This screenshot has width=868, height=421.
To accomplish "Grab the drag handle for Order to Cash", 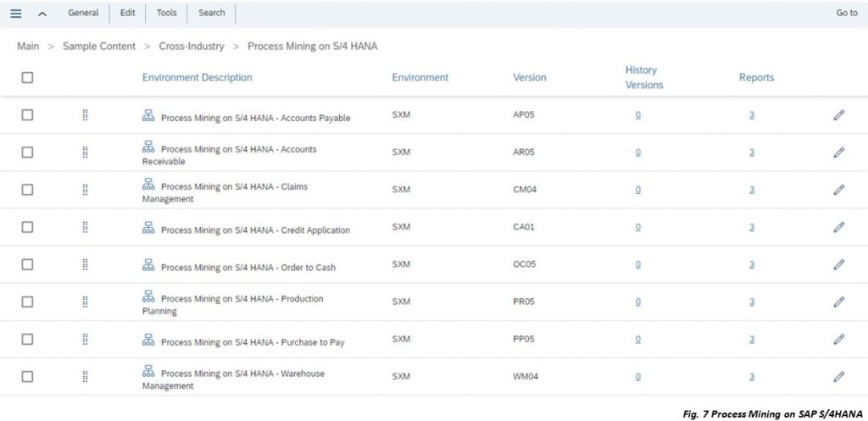I will click(86, 264).
